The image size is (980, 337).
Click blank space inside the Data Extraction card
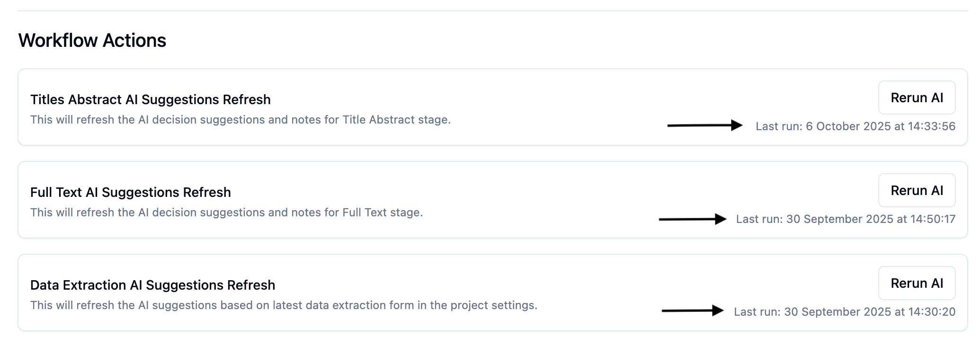615,279
